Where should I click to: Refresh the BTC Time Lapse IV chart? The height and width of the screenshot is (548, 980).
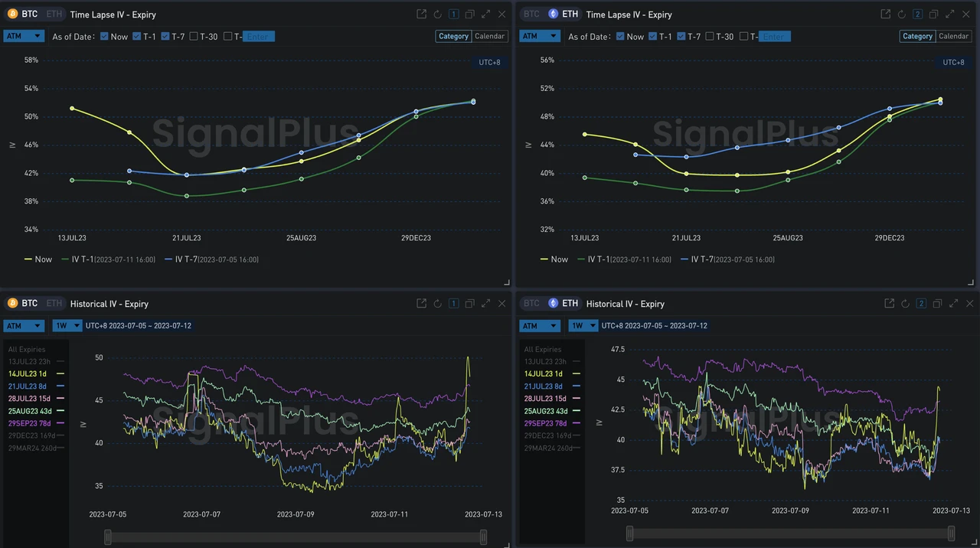tap(437, 15)
